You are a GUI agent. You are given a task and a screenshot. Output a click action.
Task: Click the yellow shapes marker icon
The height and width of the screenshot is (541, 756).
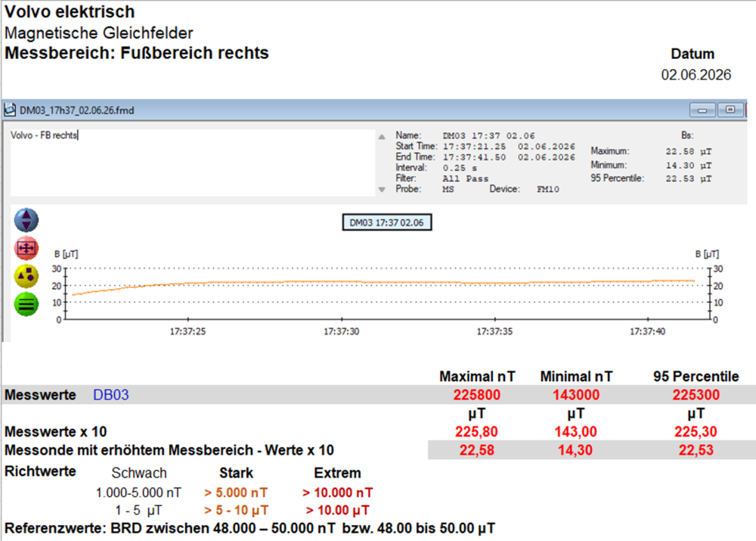(26, 276)
